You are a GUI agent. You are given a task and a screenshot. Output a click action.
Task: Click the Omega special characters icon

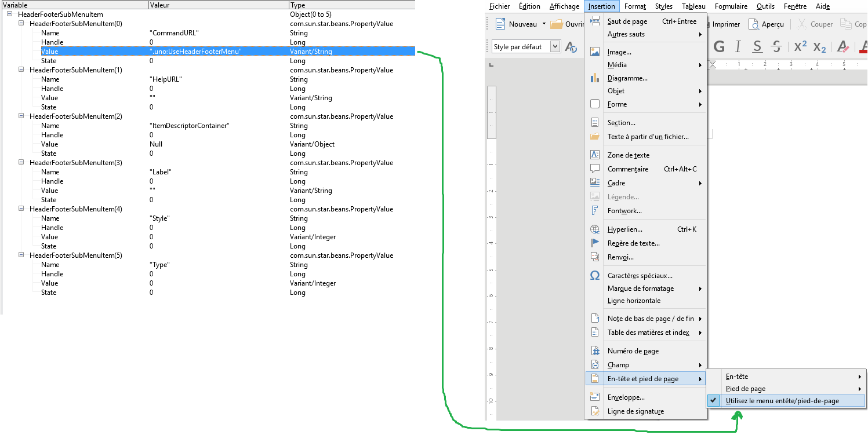(594, 276)
